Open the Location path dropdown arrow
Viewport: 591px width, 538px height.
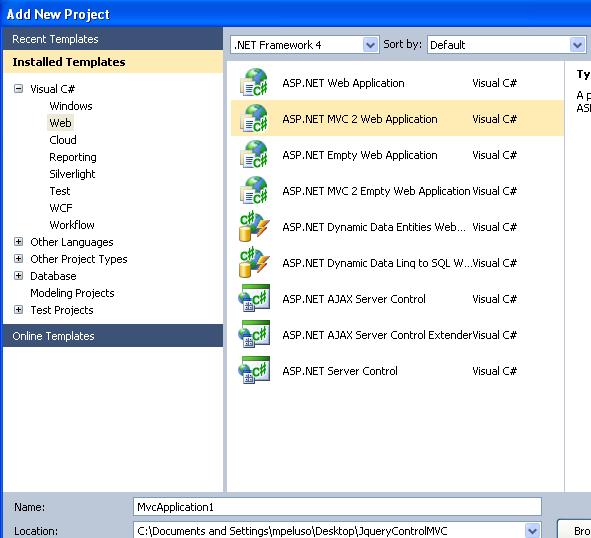(x=532, y=531)
